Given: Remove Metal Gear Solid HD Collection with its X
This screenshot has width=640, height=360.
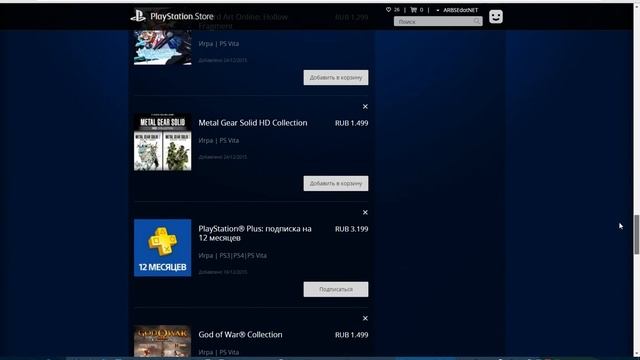Looking at the screenshot, I should pyautogui.click(x=365, y=107).
